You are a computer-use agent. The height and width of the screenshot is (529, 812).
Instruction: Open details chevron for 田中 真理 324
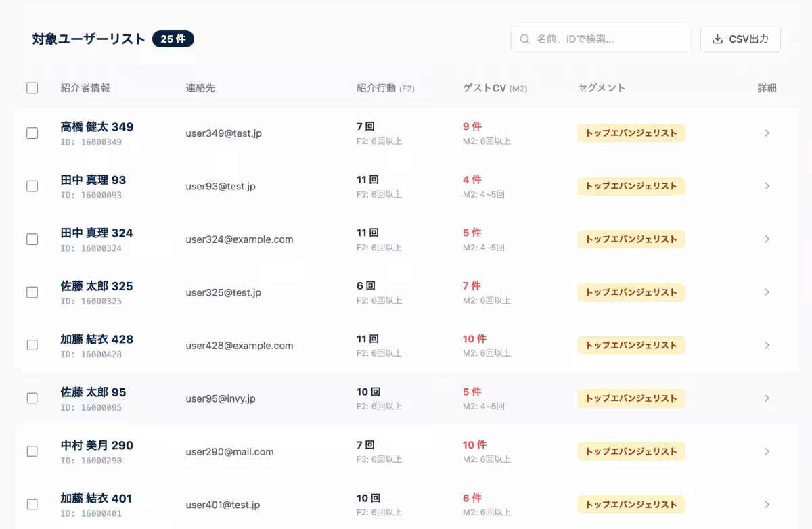767,239
